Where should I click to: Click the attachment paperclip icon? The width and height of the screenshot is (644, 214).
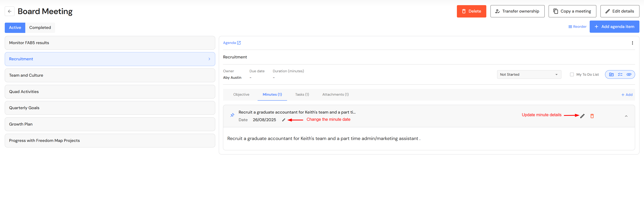coord(629,75)
